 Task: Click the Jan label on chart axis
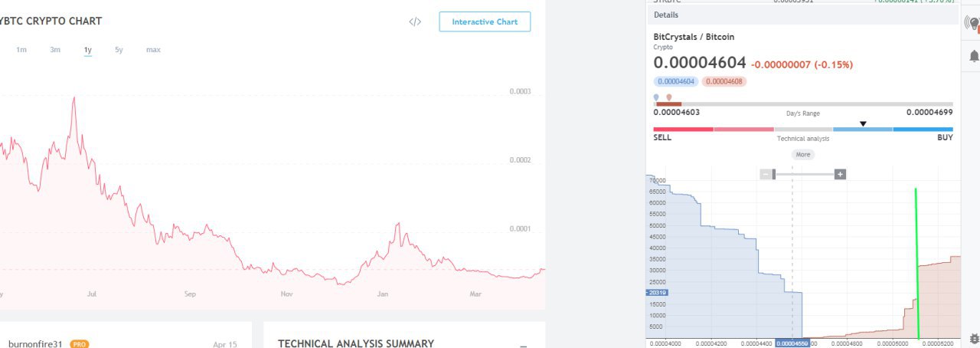[384, 294]
